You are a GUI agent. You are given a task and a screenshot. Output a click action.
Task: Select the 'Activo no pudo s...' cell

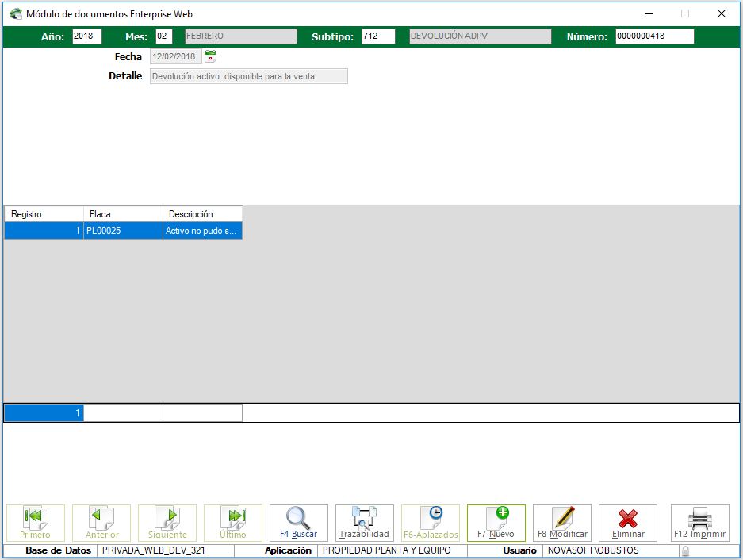(202, 231)
